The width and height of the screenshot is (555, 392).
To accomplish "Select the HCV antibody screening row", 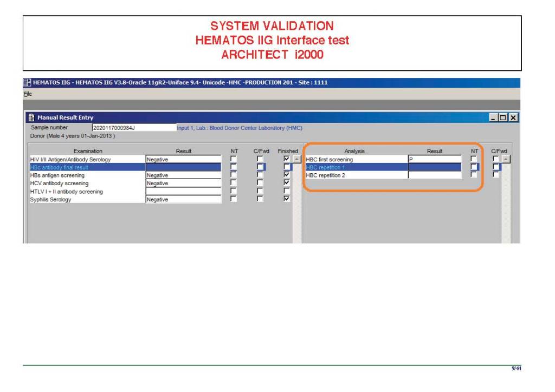I will click(x=87, y=184).
